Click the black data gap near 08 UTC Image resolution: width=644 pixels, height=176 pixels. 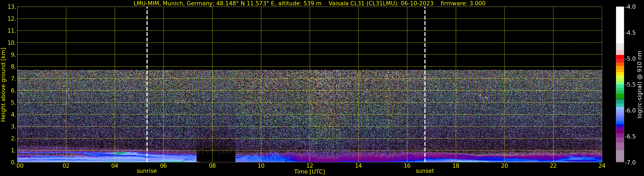216,156
